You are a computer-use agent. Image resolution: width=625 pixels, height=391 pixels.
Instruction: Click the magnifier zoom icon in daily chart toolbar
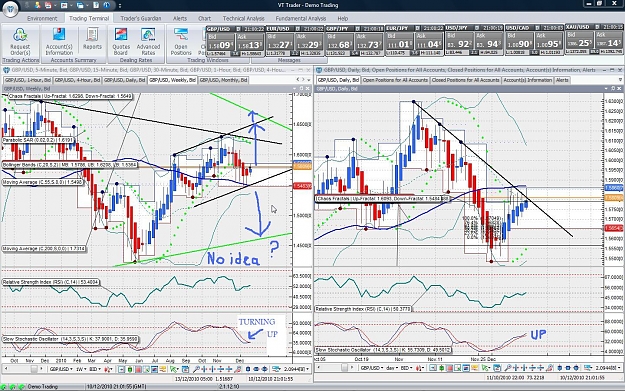pos(507,369)
